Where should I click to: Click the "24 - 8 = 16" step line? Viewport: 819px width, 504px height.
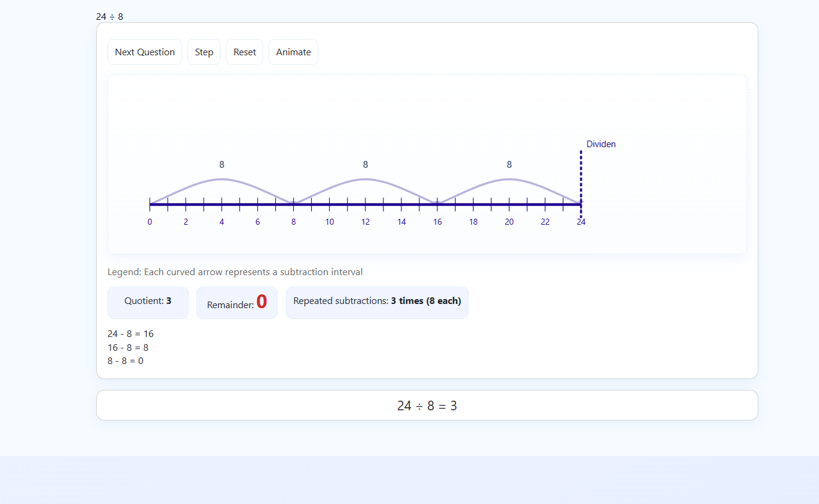pos(130,334)
